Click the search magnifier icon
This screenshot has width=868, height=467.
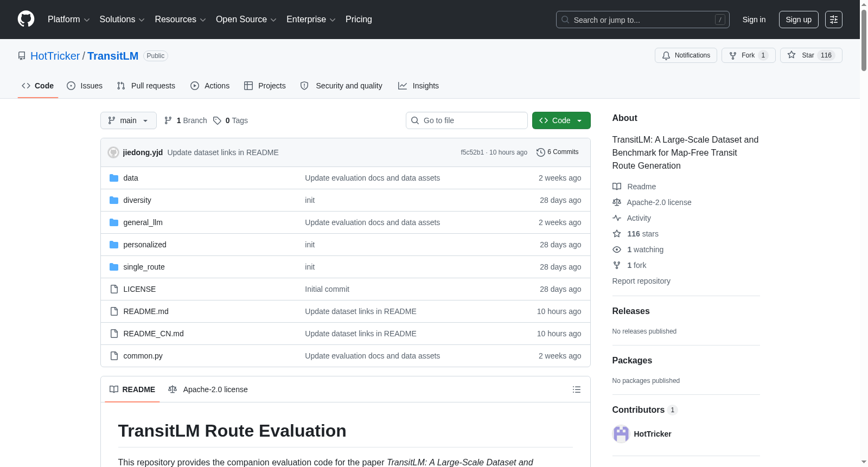565,20
